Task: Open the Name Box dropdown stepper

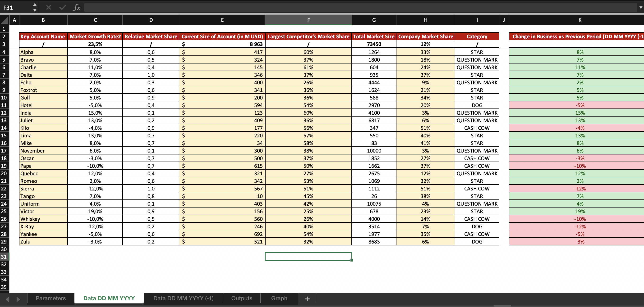Action: 35,8
